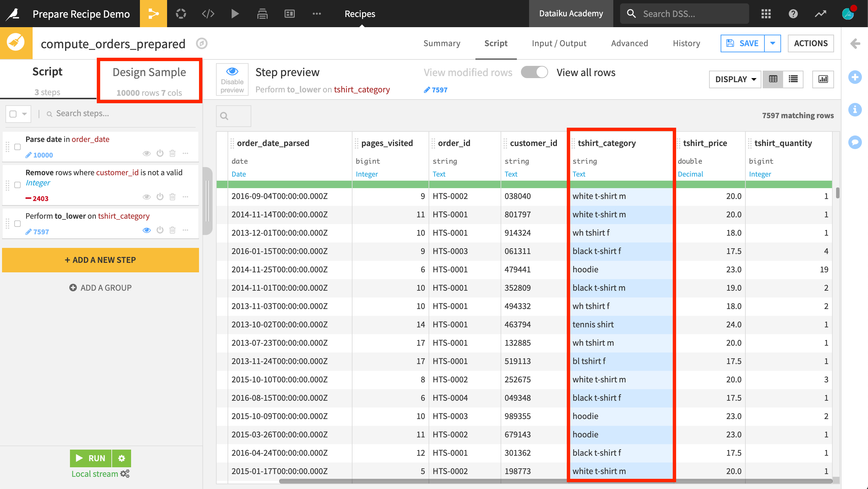The height and width of the screenshot is (489, 868).
Task: Check the Remove rows step checkbox
Action: [18, 185]
